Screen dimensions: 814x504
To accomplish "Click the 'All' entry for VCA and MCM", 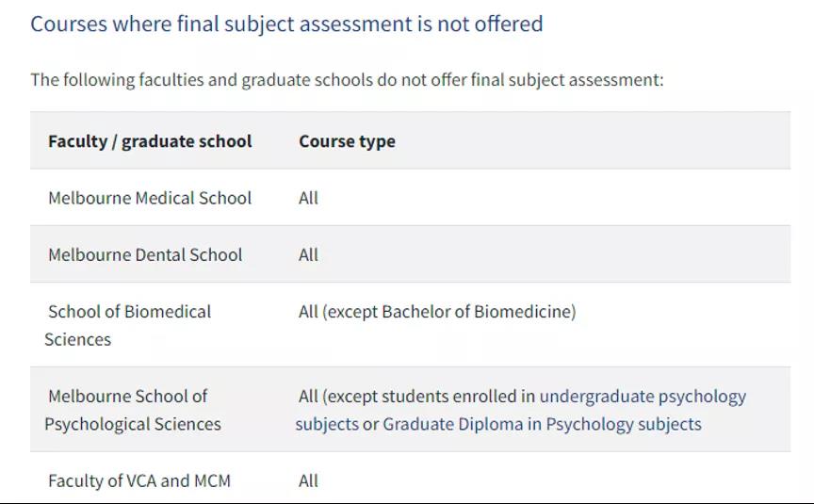I will click(x=308, y=480).
